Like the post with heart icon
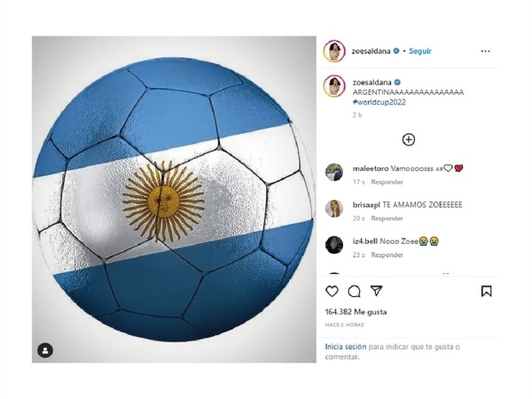 332,292
